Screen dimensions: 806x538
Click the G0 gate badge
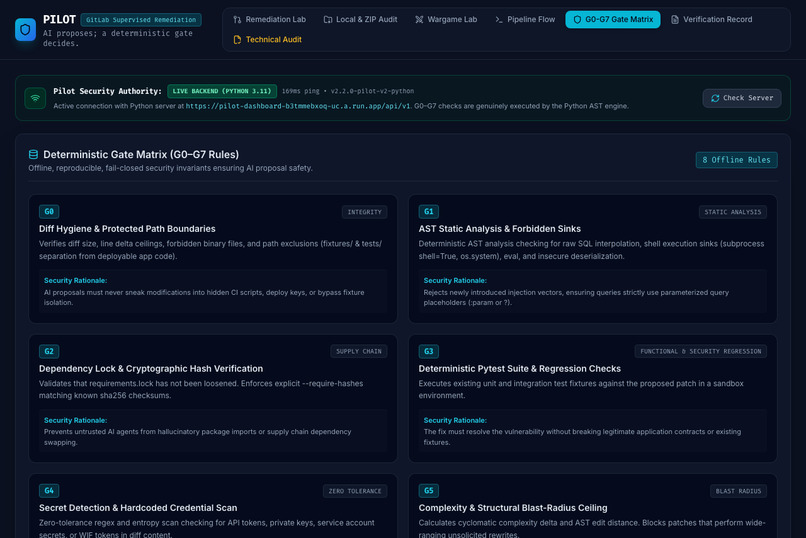click(x=49, y=212)
